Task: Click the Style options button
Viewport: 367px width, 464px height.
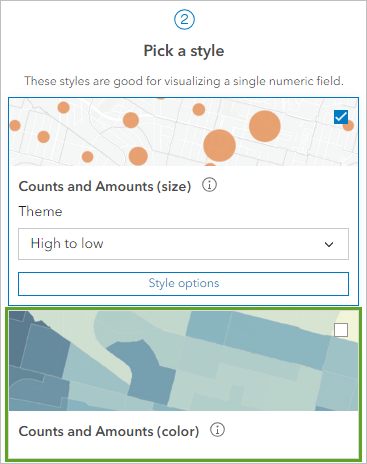Action: tap(183, 284)
